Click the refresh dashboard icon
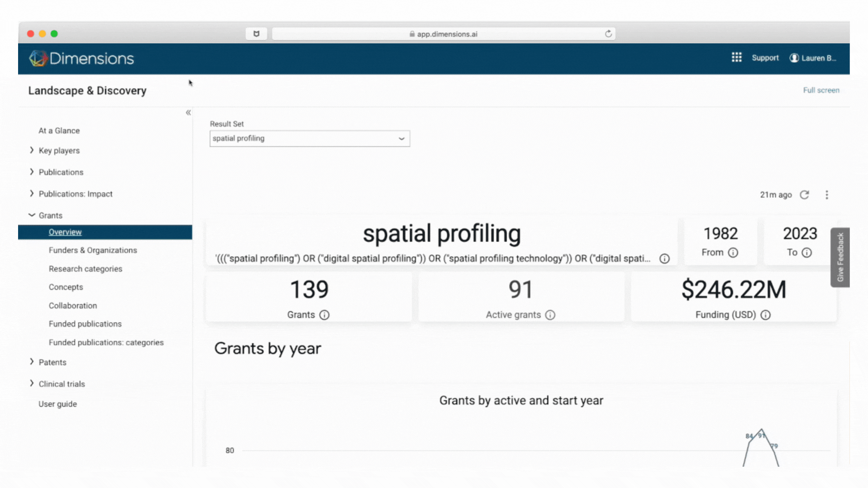This screenshot has height=488, width=868. pos(804,195)
